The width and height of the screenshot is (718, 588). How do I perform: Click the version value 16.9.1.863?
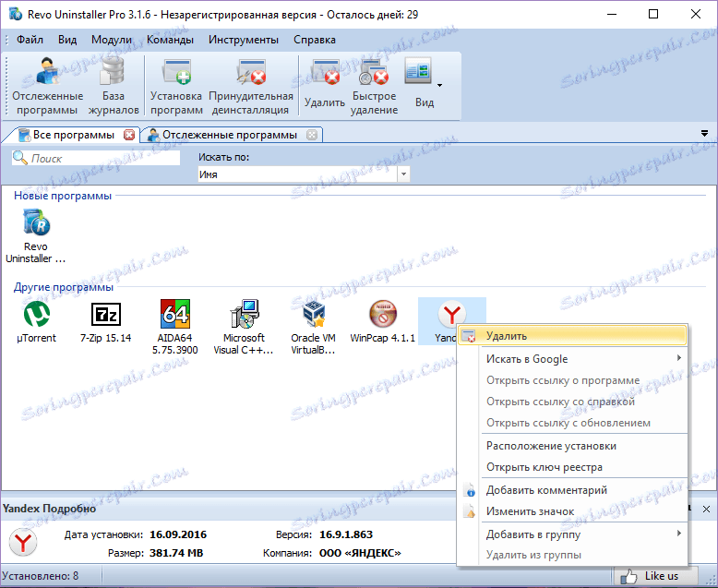[346, 534]
